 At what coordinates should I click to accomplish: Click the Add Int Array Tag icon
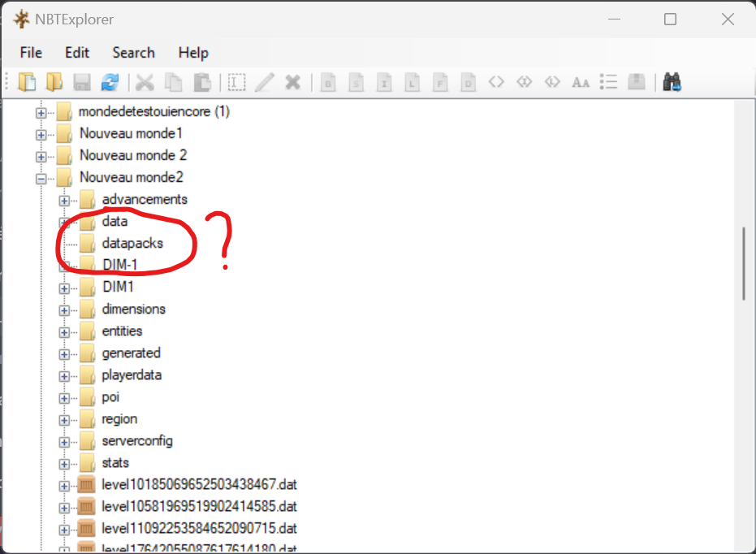click(524, 82)
